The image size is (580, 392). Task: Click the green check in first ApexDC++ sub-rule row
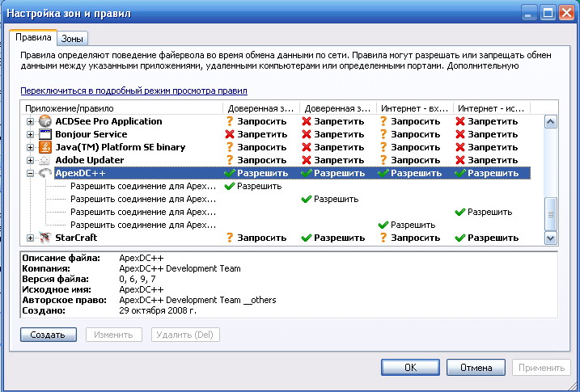point(230,186)
